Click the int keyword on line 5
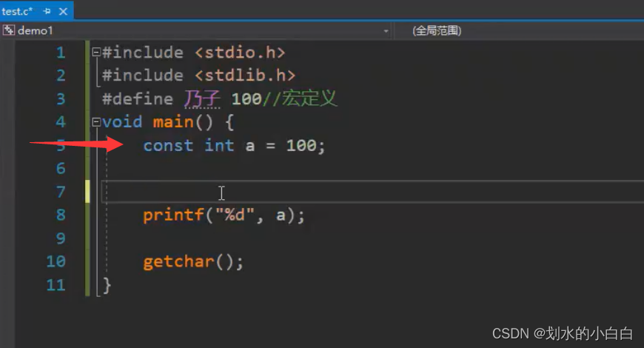This screenshot has width=644, height=348. tap(219, 145)
